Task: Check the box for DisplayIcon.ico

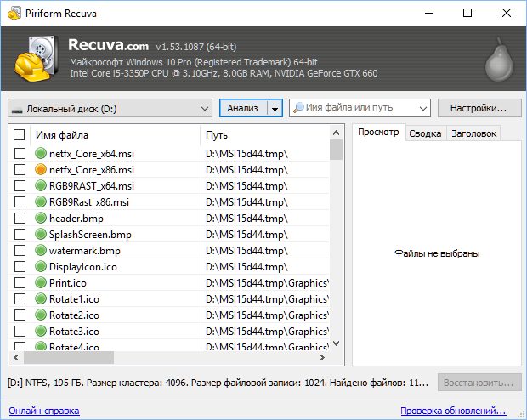Action: [x=20, y=266]
